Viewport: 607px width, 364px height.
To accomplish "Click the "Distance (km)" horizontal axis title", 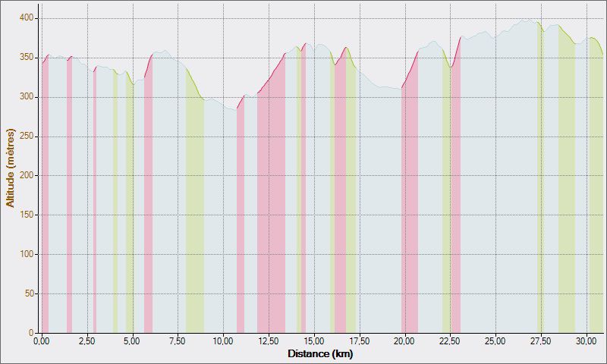I will [x=320, y=353].
